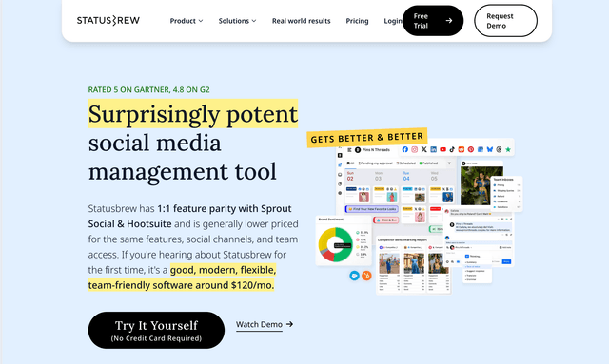Open the Competitor Benchmarking Report card
Viewport: 609px width, 364px height.
(x=414, y=264)
